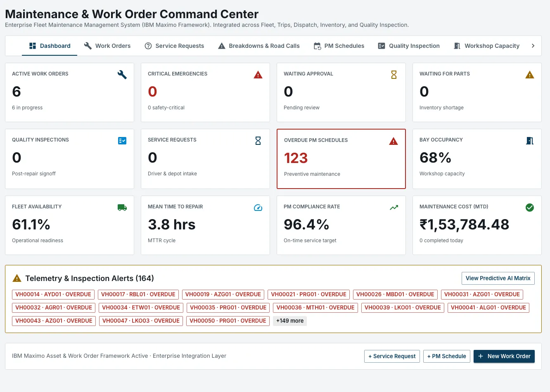550x392 pixels.
Task: Select the VH00050 · PRG01 · OVERDUE alert chip
Action: pos(228,321)
